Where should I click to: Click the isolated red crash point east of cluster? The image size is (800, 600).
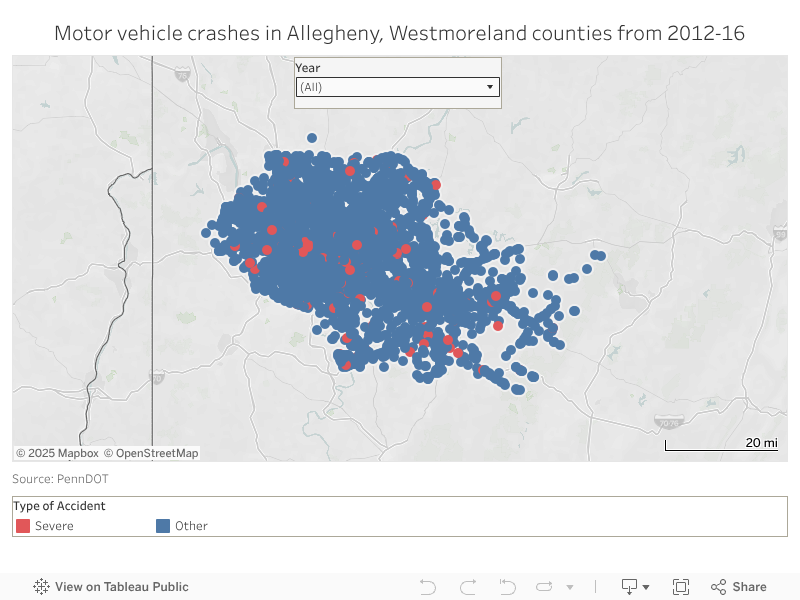pyautogui.click(x=498, y=326)
